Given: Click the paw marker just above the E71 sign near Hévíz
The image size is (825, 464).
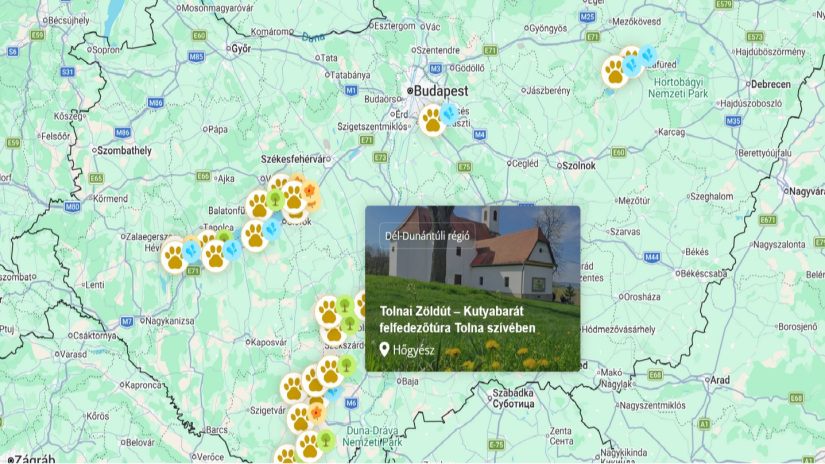Looking at the screenshot, I should [x=215, y=256].
